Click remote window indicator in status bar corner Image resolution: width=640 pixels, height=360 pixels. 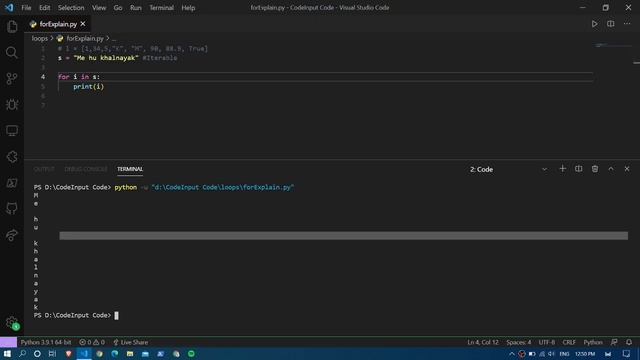pos(8,342)
